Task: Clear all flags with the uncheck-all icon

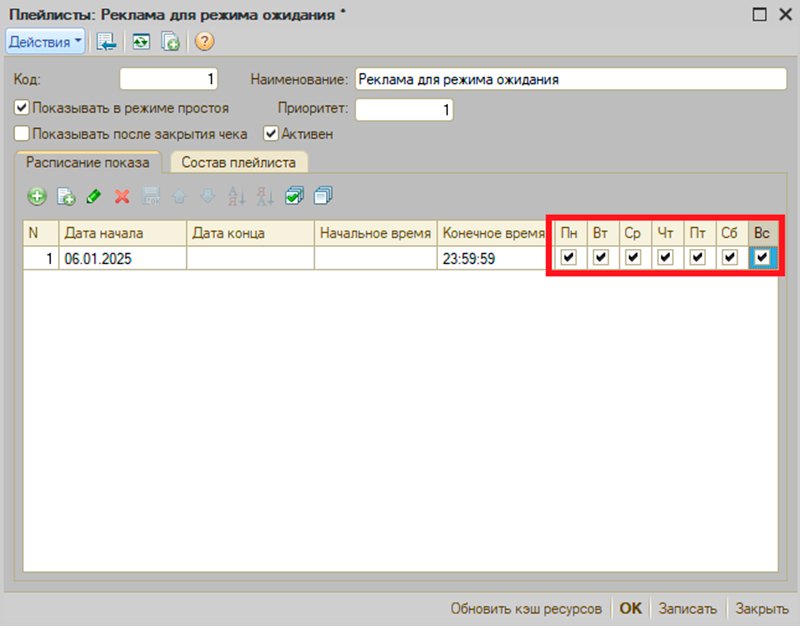Action: point(323,196)
